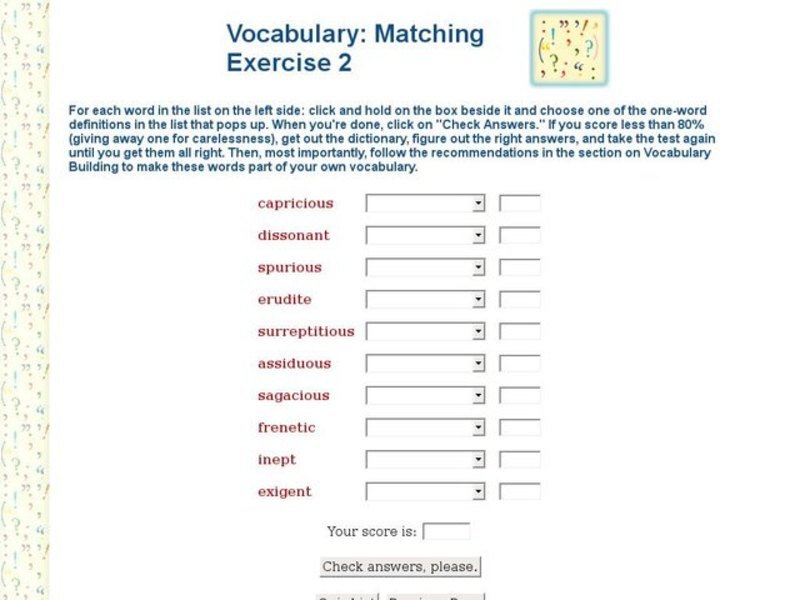Choose a definition for erudite
The height and width of the screenshot is (600, 800).
[425, 300]
